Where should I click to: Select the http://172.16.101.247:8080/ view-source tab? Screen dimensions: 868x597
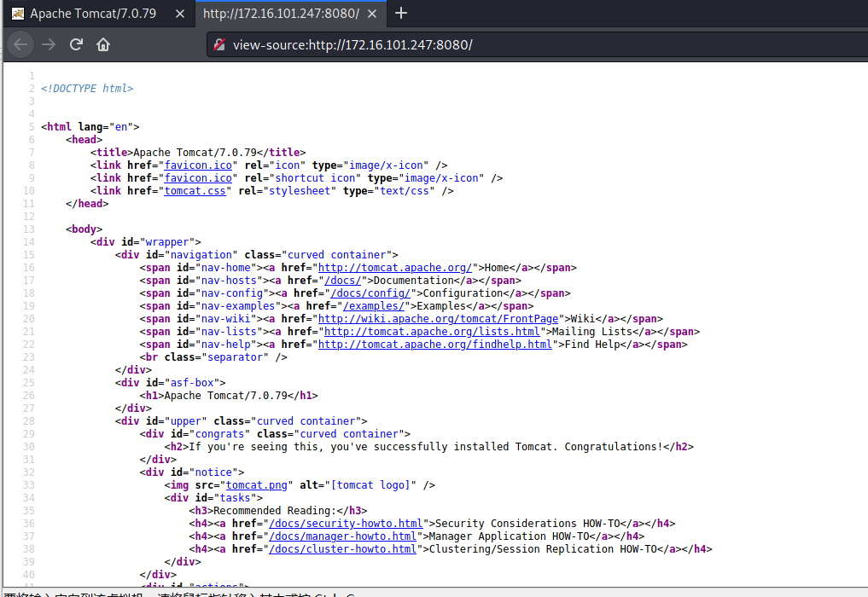(290, 14)
